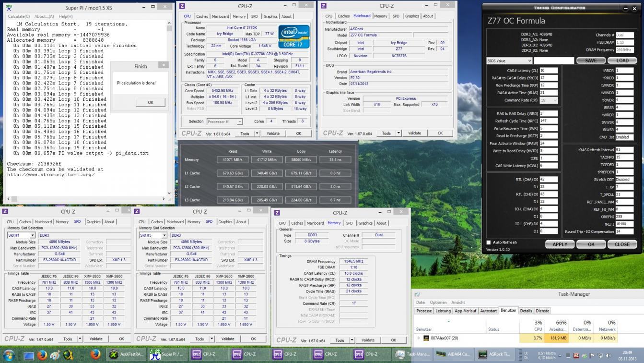Click Tools button in Slot #3 SPD window
This screenshot has width=644, height=363.
tap(199, 339)
